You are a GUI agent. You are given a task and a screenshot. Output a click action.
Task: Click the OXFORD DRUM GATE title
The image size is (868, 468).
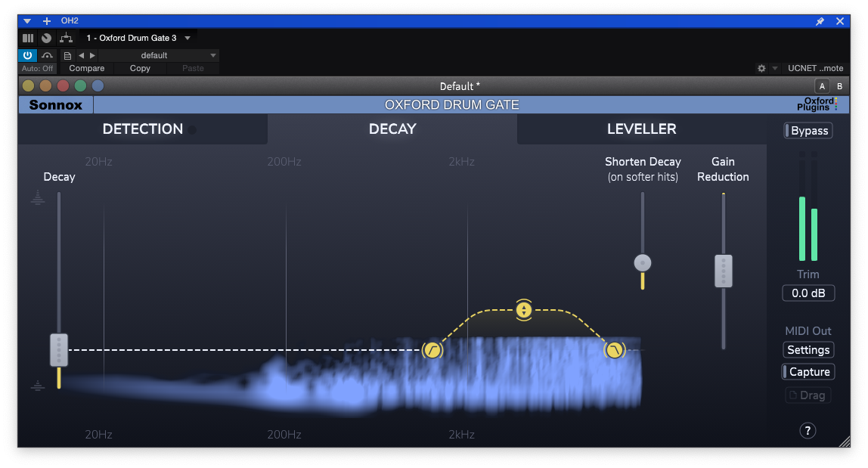point(451,104)
